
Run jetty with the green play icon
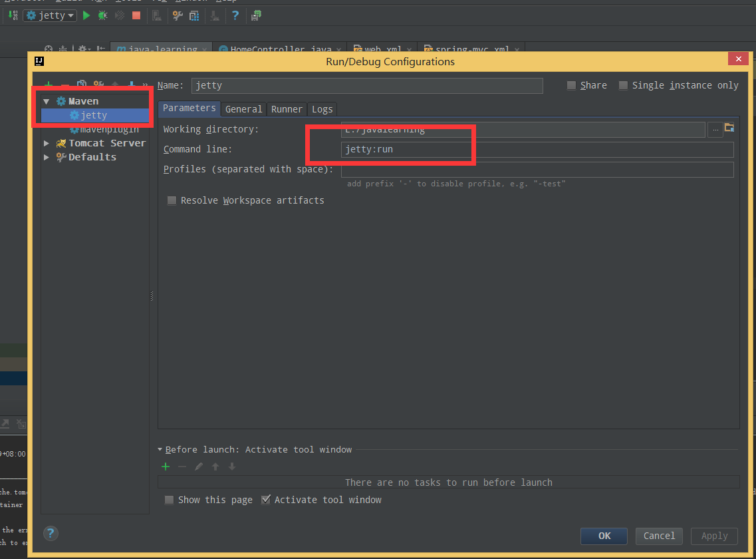point(86,15)
